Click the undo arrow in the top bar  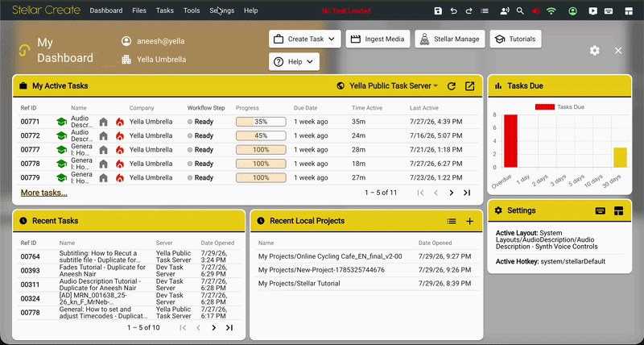click(x=453, y=11)
